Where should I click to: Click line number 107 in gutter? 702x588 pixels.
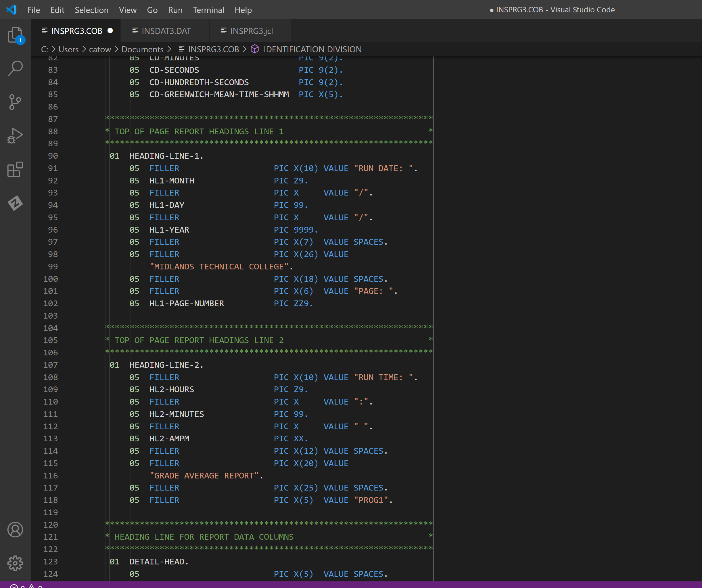pyautogui.click(x=51, y=365)
